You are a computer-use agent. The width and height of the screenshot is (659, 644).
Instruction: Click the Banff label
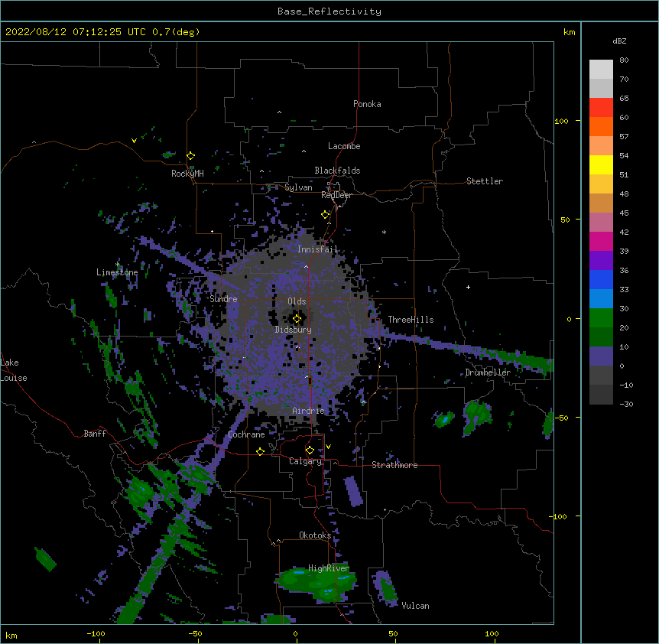95,434
